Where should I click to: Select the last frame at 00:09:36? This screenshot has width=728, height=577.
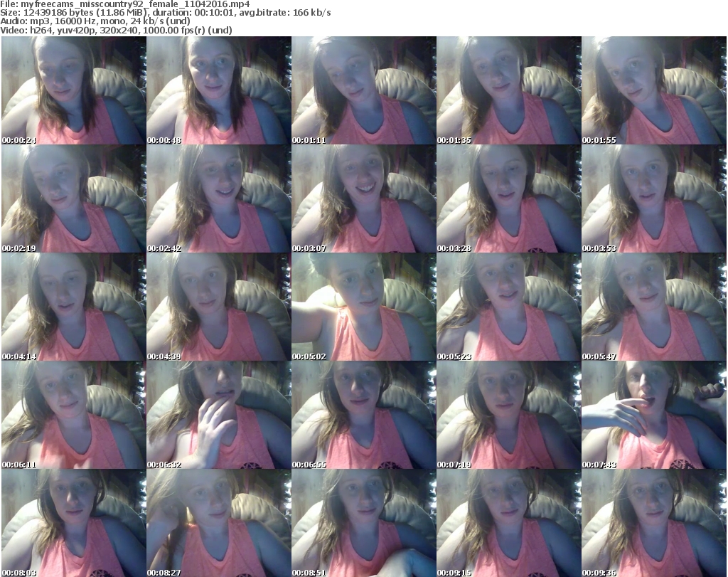click(x=653, y=523)
